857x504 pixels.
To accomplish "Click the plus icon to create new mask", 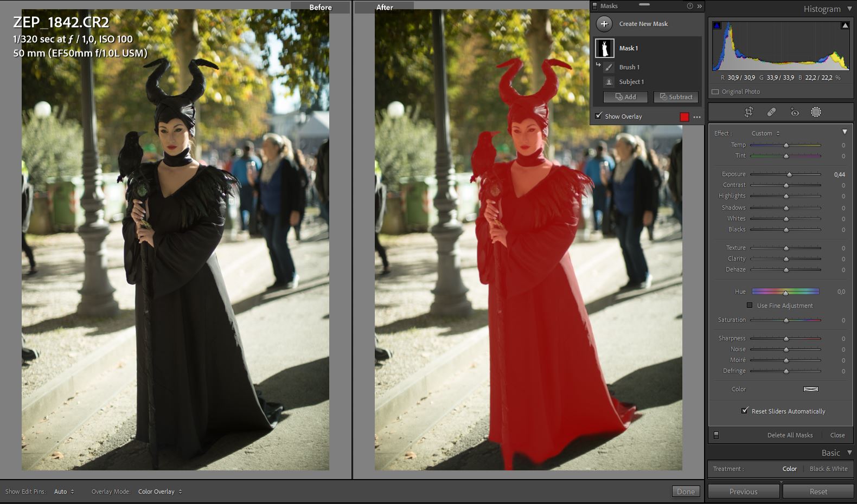I will [604, 24].
